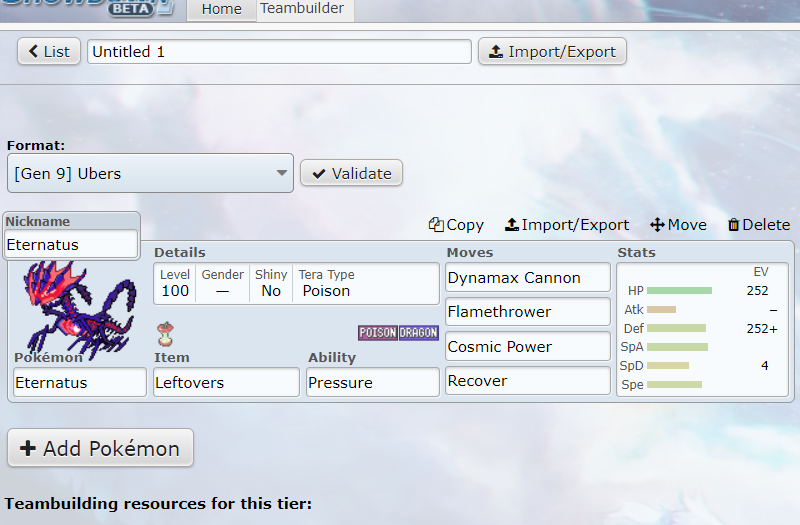
Task: Copy the Eternatus set
Action: [456, 224]
